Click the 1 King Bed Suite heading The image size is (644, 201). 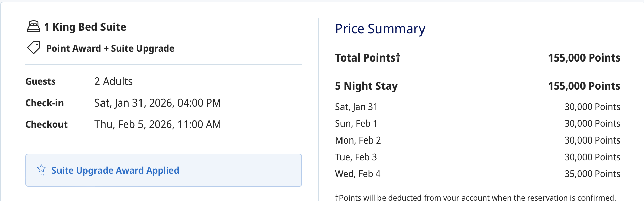[x=85, y=27]
